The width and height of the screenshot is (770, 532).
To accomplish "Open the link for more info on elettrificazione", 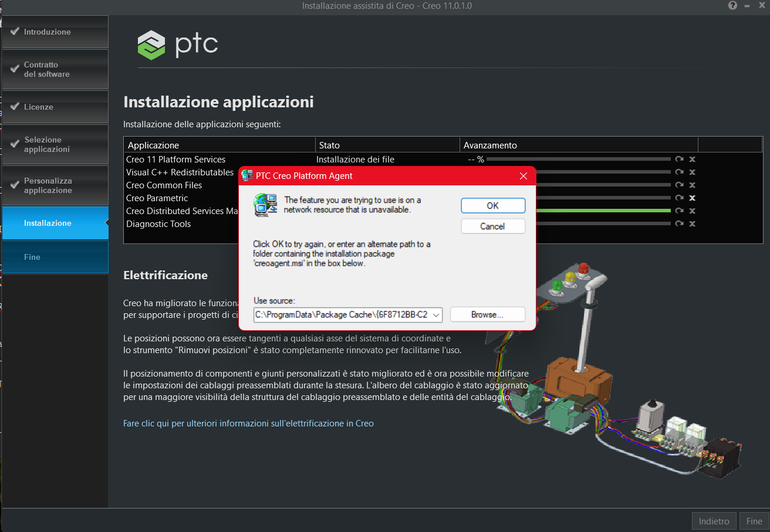I will point(248,423).
